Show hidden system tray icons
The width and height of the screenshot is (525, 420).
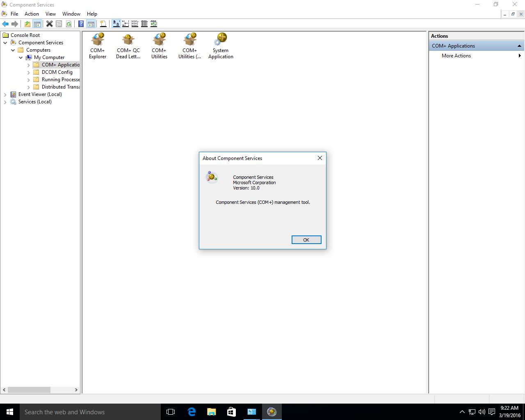point(462,412)
